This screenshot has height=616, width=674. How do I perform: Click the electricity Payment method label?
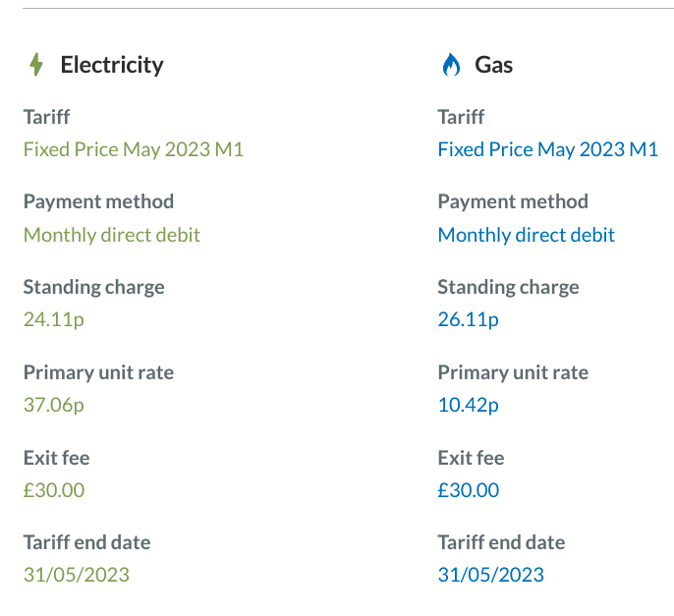[x=98, y=201]
